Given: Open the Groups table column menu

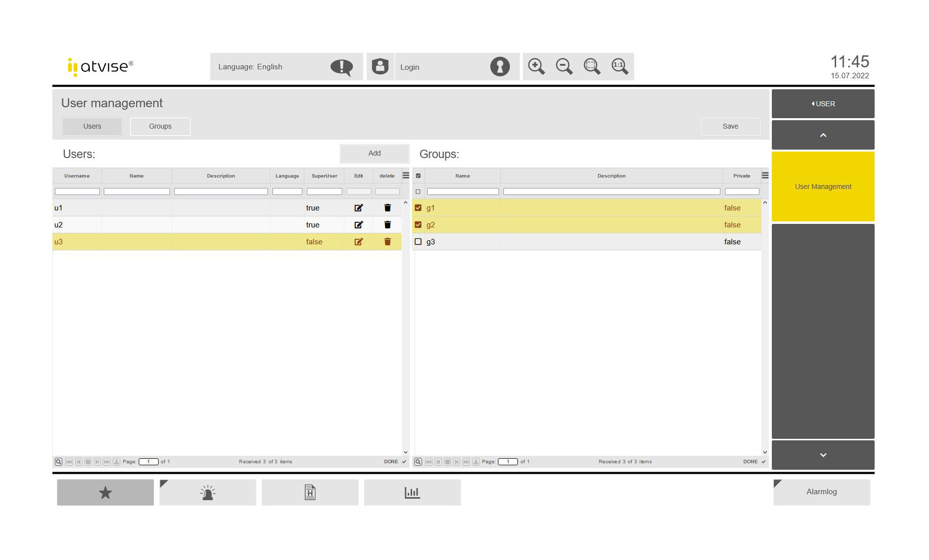Looking at the screenshot, I should (x=765, y=176).
